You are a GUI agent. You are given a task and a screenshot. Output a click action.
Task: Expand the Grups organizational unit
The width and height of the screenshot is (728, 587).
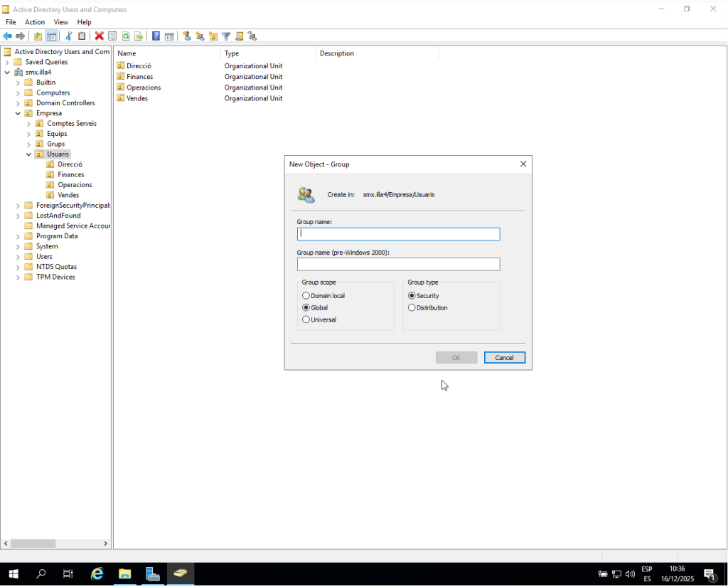tap(29, 144)
